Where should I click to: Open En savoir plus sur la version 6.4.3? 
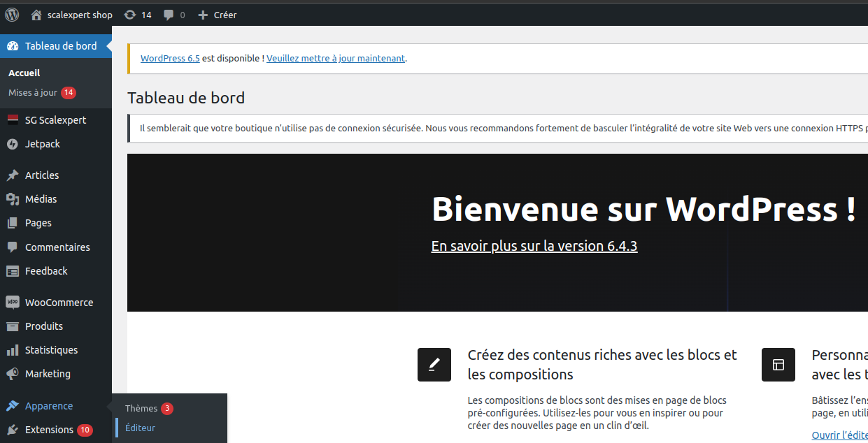[534, 246]
